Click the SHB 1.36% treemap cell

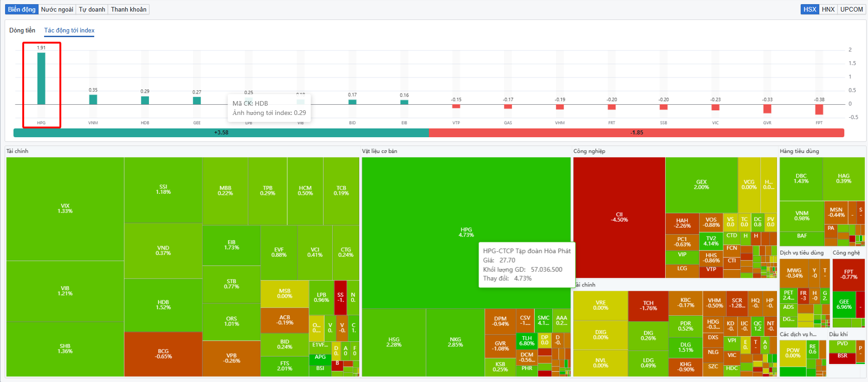click(x=65, y=349)
